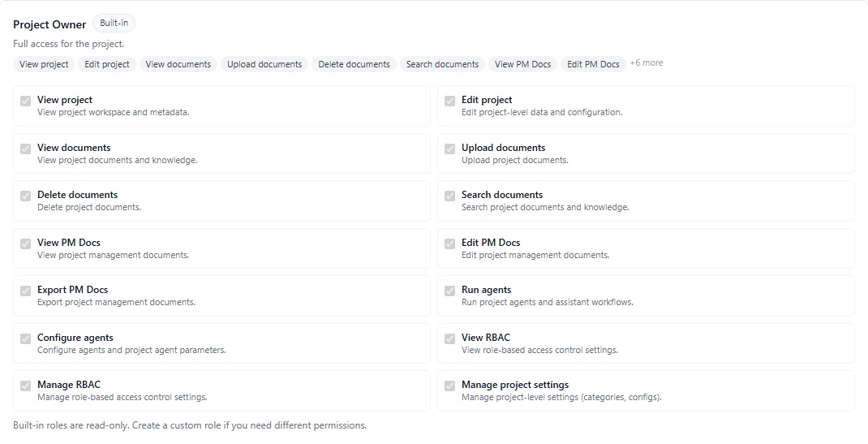The image size is (868, 444).
Task: Click the Built-in role badge
Action: click(x=114, y=24)
